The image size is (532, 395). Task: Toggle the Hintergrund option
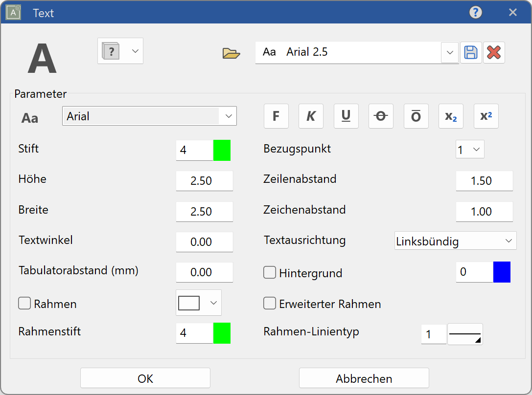pos(270,273)
